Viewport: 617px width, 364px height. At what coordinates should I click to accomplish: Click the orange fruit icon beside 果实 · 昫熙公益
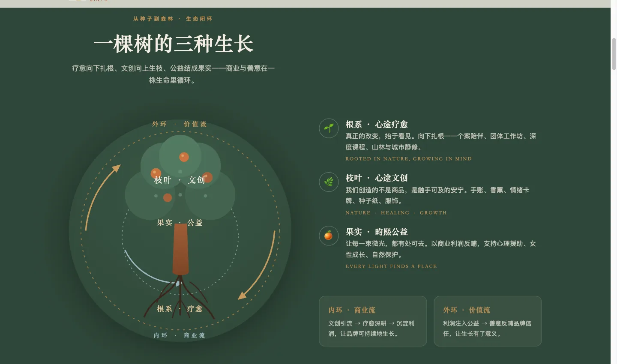click(329, 236)
